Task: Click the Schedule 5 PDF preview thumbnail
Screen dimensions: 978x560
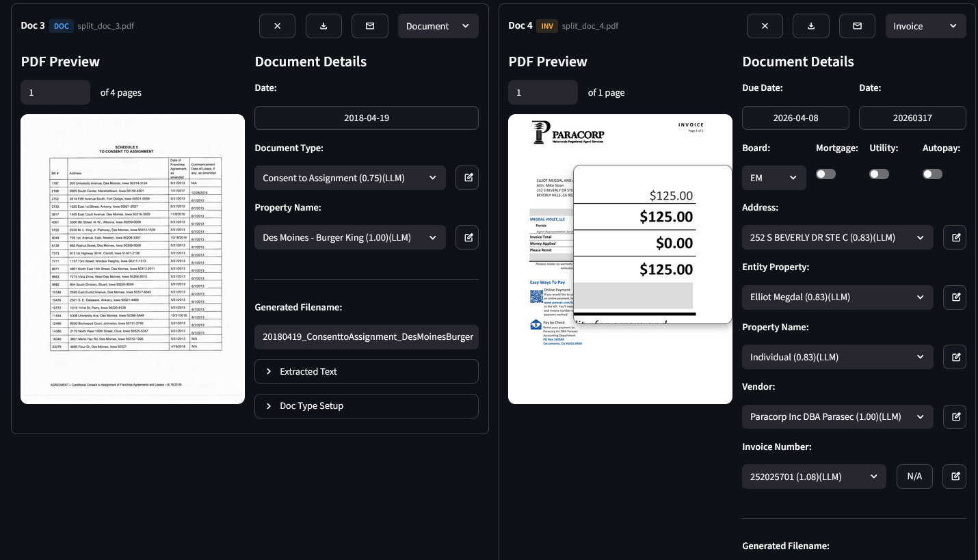Action: pyautogui.click(x=133, y=259)
